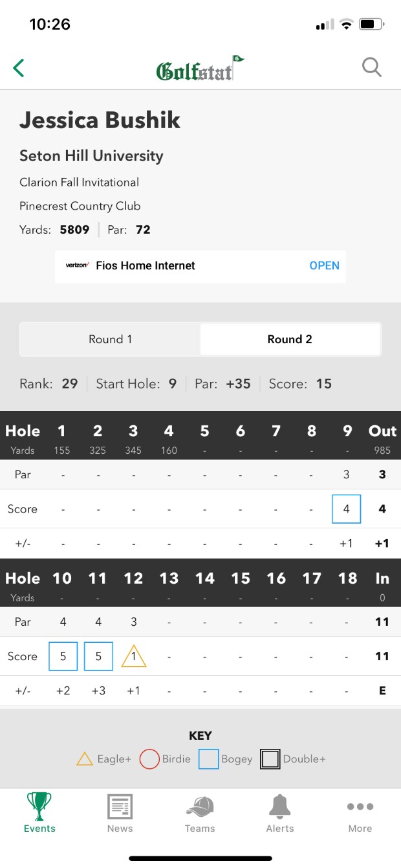Tap the hole 11 bogey score box
Screen dimensions: 401x868
(x=98, y=656)
